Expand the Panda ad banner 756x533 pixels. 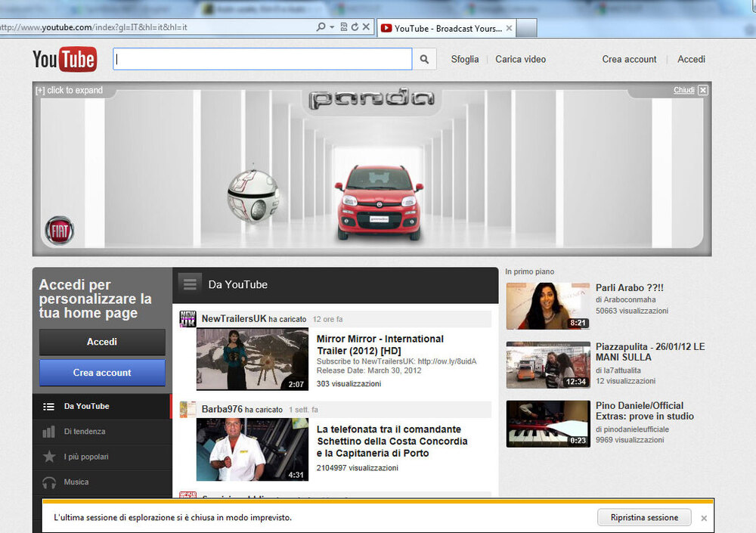click(69, 91)
